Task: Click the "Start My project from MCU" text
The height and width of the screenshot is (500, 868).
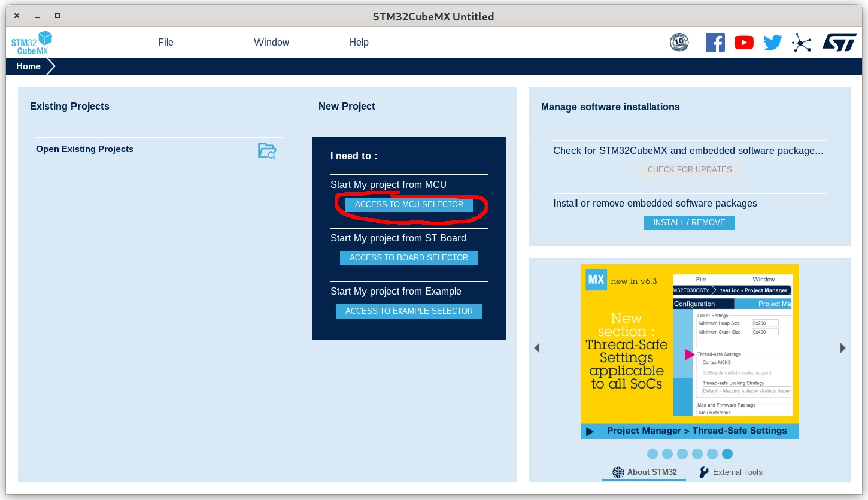Action: [x=389, y=185]
